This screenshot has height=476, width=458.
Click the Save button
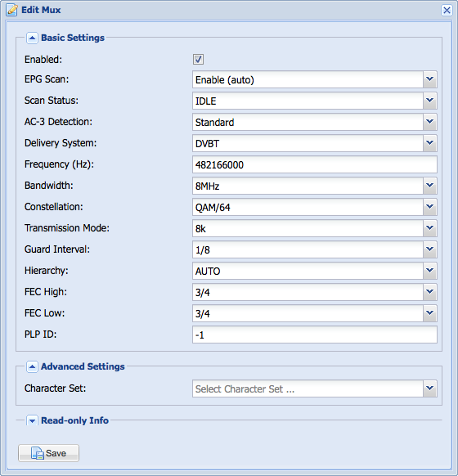[48, 453]
